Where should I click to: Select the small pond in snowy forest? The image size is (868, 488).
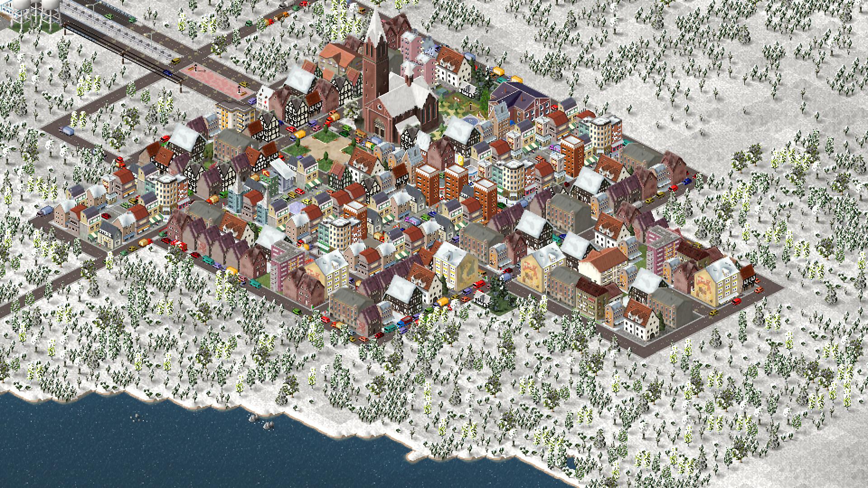point(571,462)
